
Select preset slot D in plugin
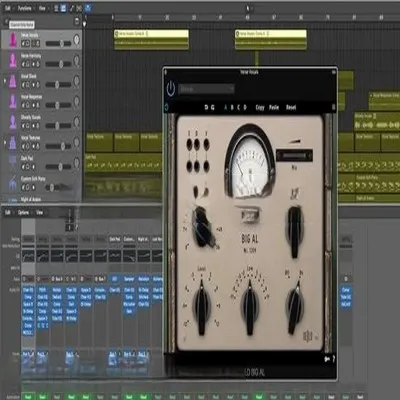245,107
